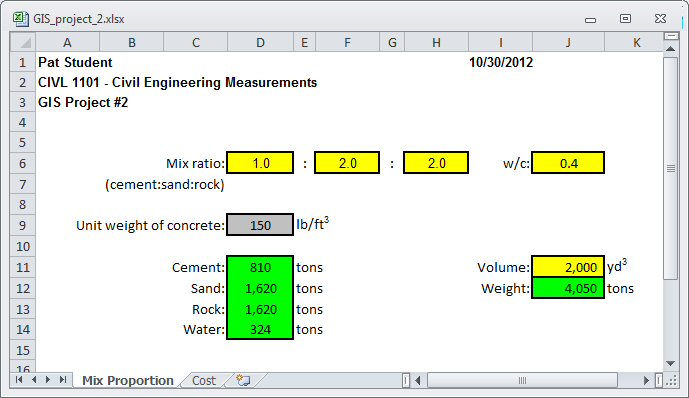Screen dimensions: 689x398
Task: Select column J header
Action: point(568,43)
